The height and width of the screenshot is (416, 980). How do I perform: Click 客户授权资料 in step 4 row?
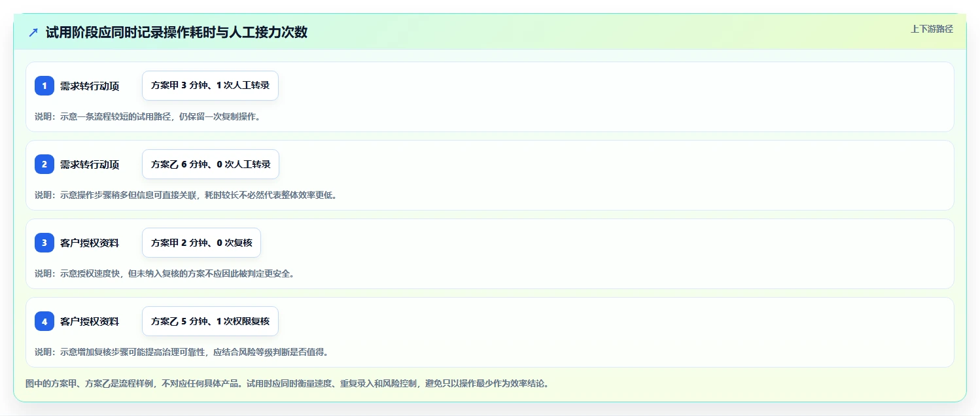click(x=90, y=321)
